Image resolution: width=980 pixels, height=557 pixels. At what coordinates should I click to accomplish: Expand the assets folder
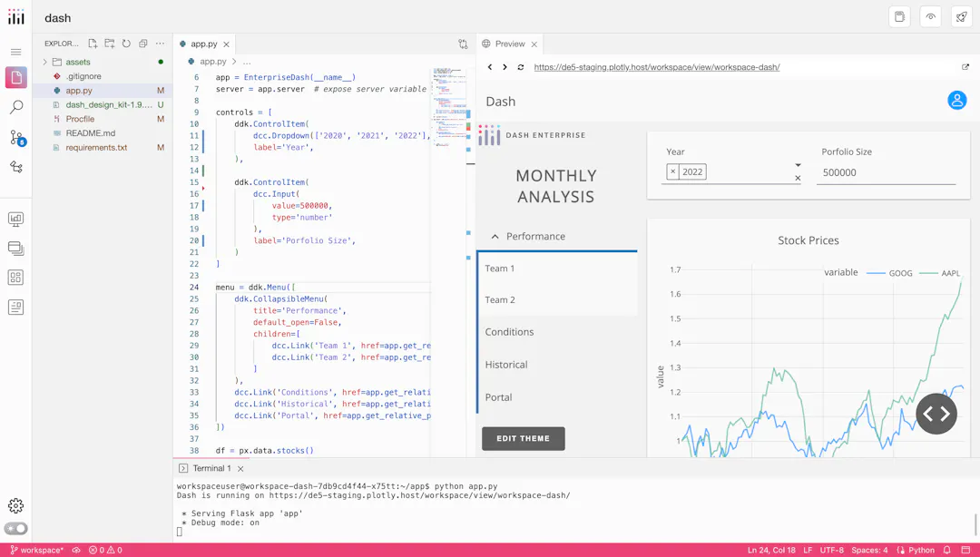click(x=45, y=62)
